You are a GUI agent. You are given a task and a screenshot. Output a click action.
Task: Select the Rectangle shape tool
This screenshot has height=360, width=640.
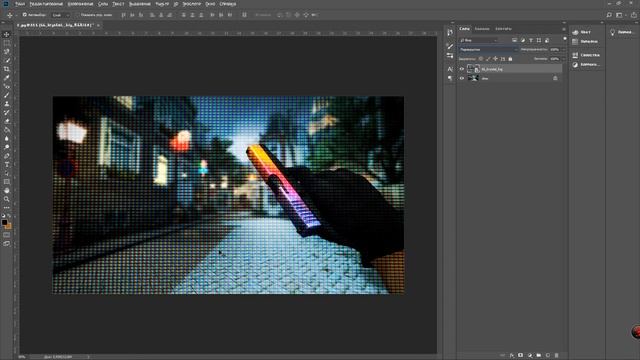click(7, 182)
